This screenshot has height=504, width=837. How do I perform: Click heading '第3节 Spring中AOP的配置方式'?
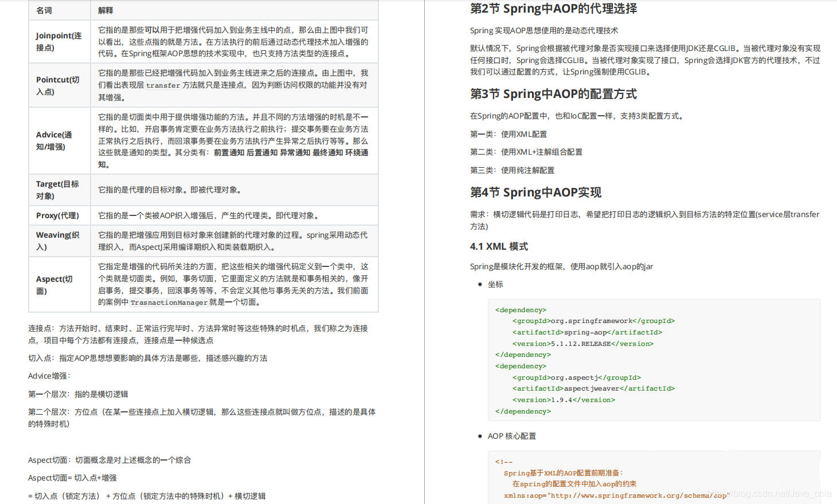pyautogui.click(x=554, y=94)
